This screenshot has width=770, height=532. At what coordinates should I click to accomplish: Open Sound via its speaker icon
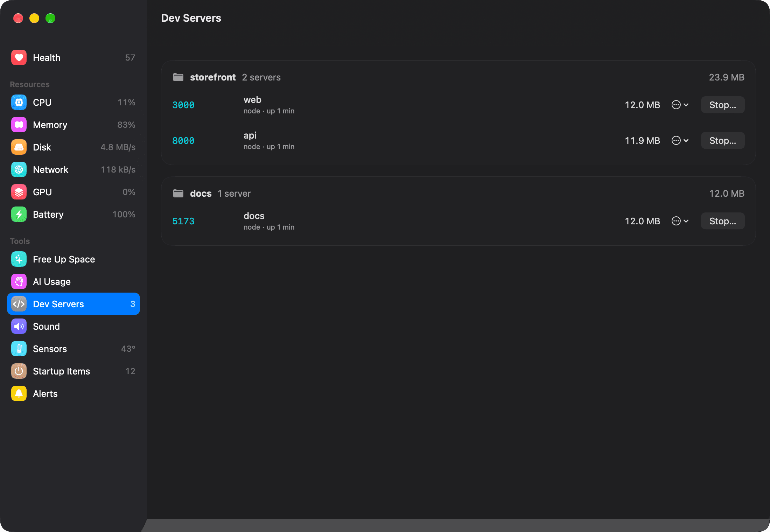point(19,326)
